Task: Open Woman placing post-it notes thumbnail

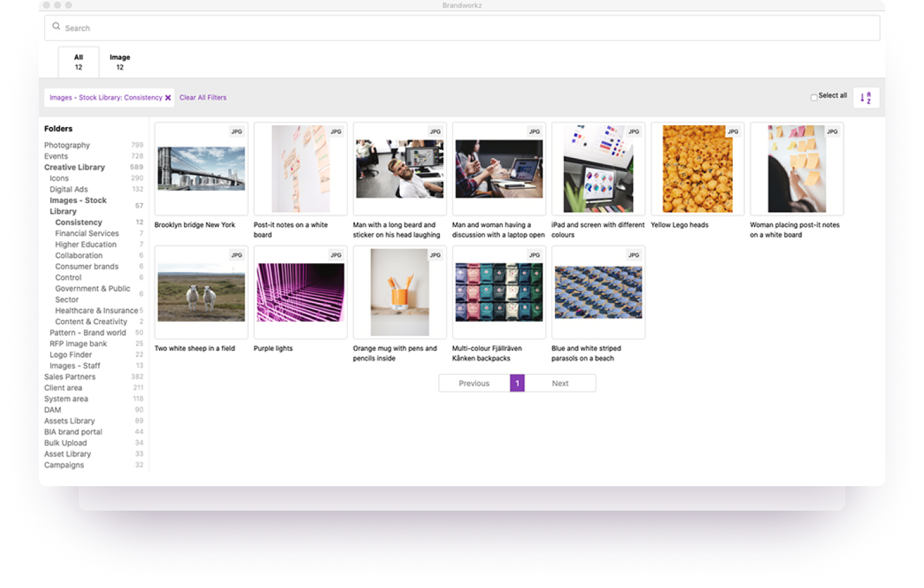Action: click(x=797, y=169)
